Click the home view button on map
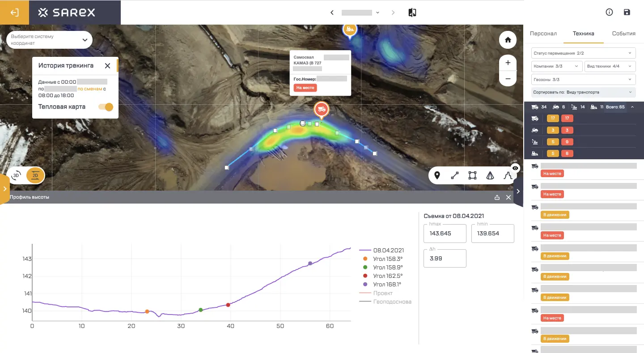 508,40
